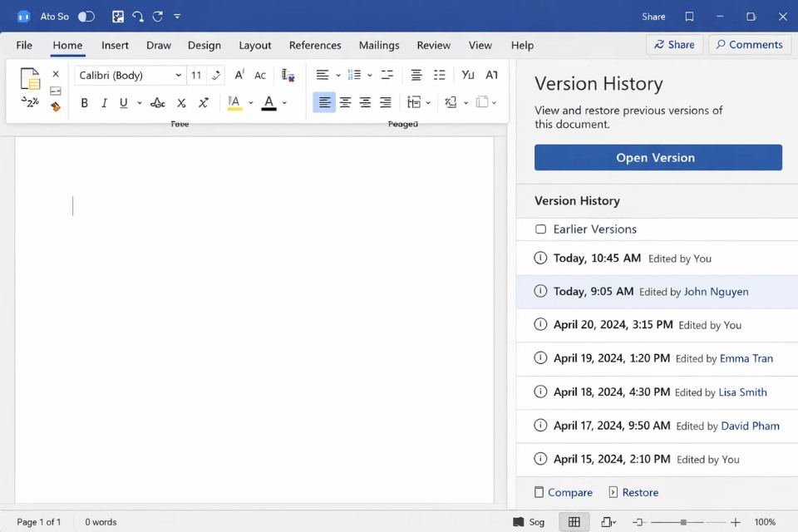
Task: Check the Earlier Versions checkbox
Action: coord(541,229)
